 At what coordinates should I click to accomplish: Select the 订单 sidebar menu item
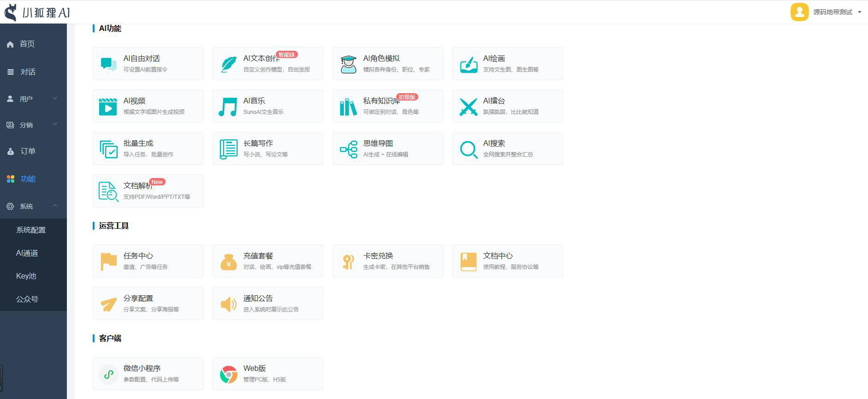28,151
